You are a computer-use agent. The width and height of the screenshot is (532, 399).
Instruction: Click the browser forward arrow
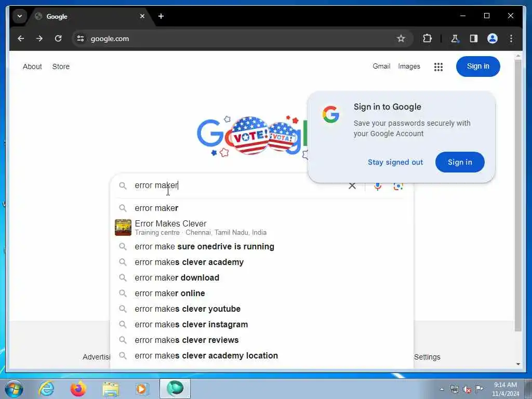[x=39, y=38]
